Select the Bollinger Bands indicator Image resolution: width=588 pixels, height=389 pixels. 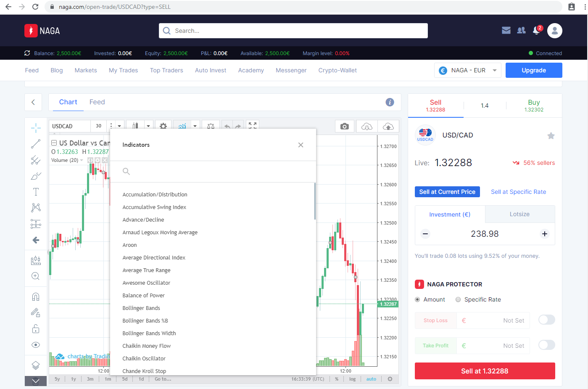pyautogui.click(x=141, y=308)
